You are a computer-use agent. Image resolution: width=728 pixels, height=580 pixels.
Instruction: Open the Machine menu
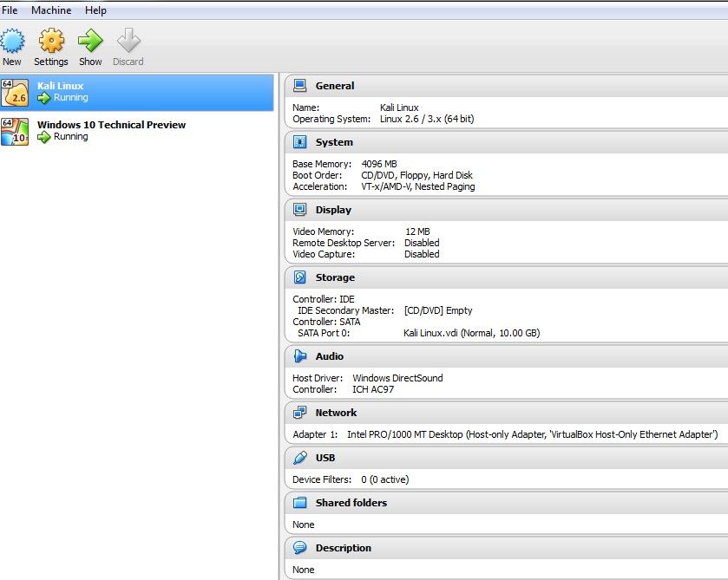click(51, 10)
